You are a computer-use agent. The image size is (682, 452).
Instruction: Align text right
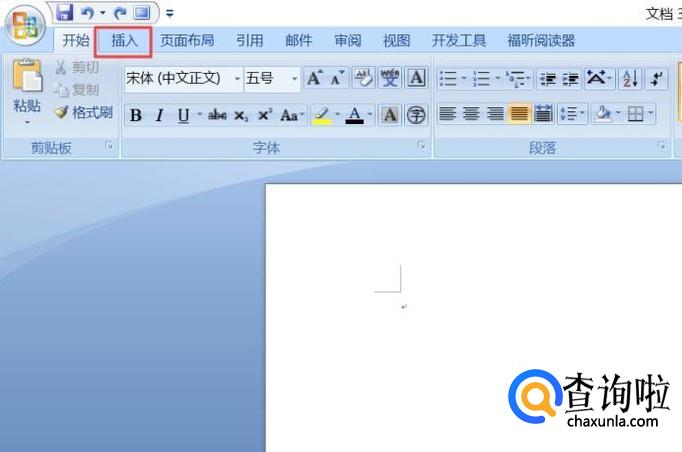(495, 114)
